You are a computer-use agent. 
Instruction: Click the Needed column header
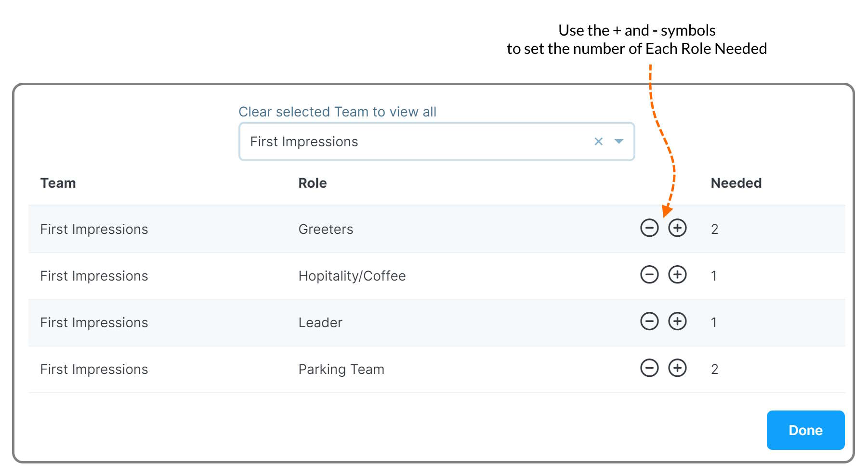[736, 183]
